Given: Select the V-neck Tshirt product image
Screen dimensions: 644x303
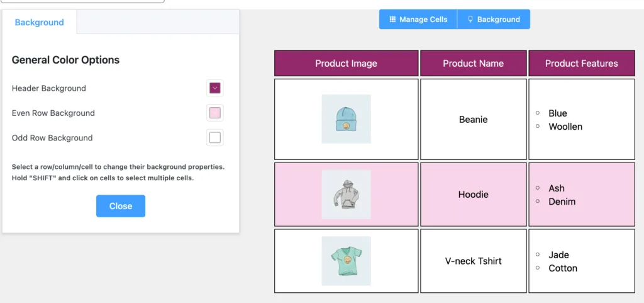Looking at the screenshot, I should (x=347, y=261).
